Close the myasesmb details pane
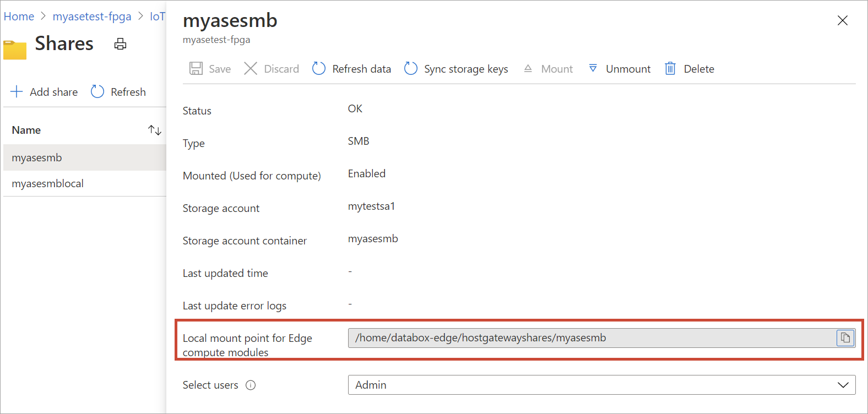 tap(843, 20)
